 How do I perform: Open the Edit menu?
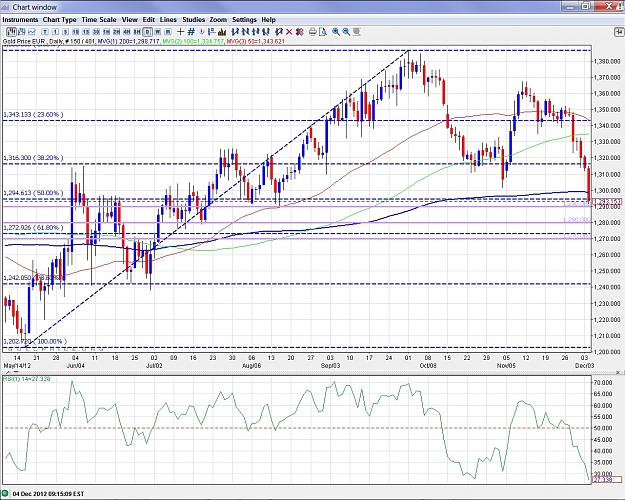pyautogui.click(x=149, y=20)
